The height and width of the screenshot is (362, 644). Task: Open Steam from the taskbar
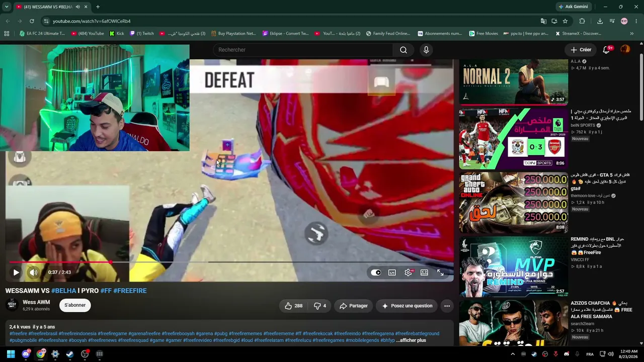(x=70, y=354)
